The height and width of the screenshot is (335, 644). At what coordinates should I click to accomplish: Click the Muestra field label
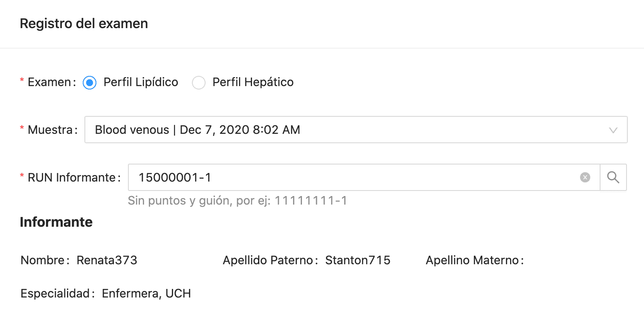pyautogui.click(x=50, y=130)
